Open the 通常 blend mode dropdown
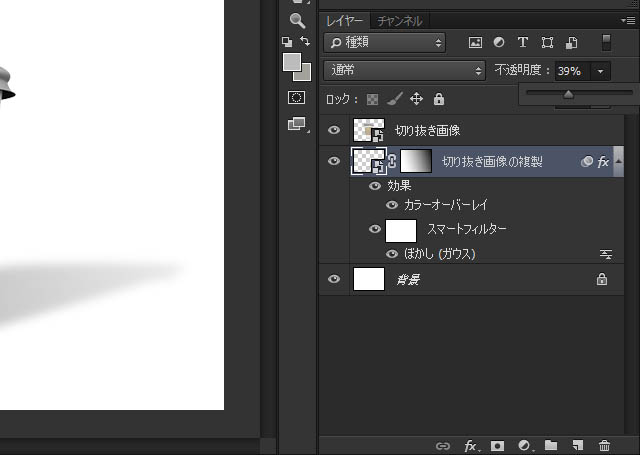The image size is (640, 455). point(404,71)
